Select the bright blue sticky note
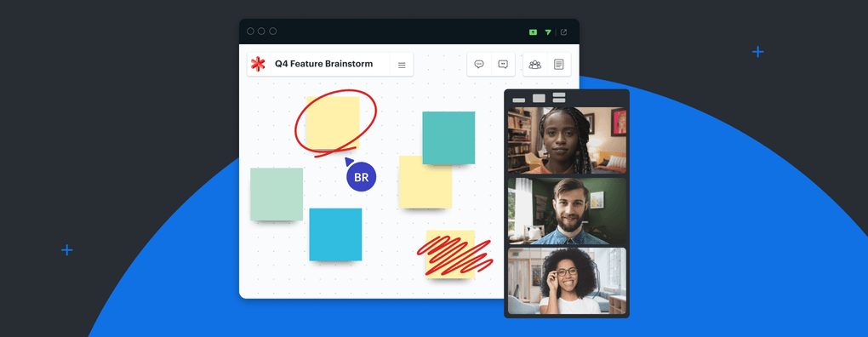Image resolution: width=868 pixels, height=337 pixels. coord(335,235)
